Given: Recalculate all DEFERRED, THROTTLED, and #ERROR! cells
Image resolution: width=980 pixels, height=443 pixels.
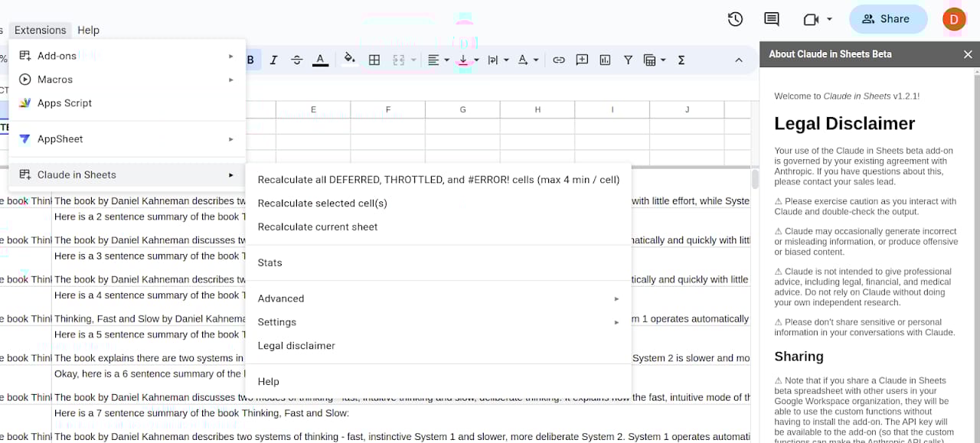Looking at the screenshot, I should tap(439, 180).
